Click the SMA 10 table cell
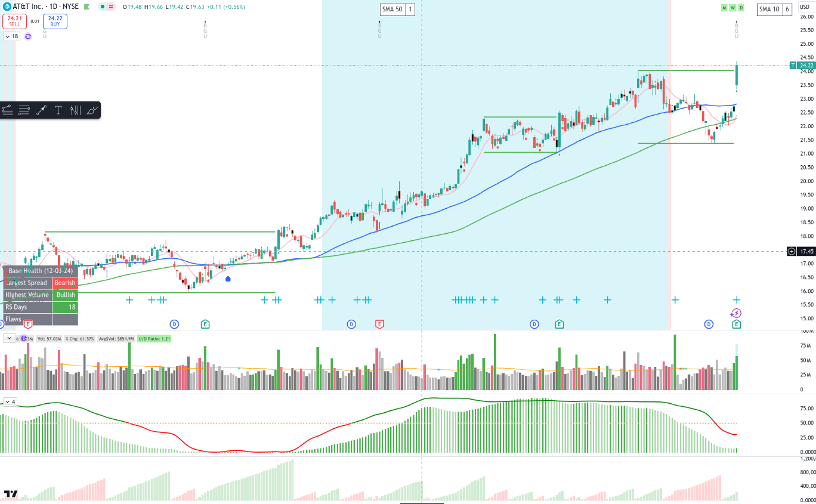 [770, 10]
